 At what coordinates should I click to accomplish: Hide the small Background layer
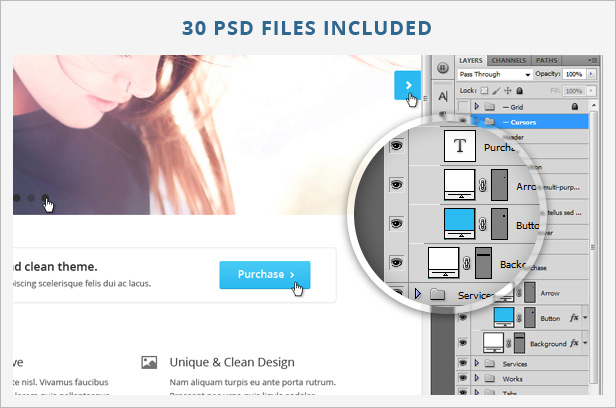(463, 343)
